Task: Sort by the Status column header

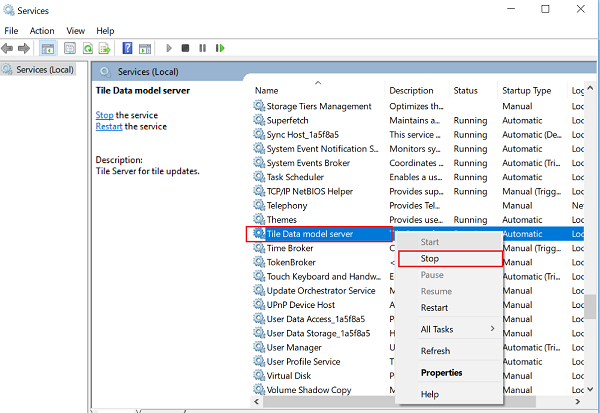Action: [x=473, y=91]
